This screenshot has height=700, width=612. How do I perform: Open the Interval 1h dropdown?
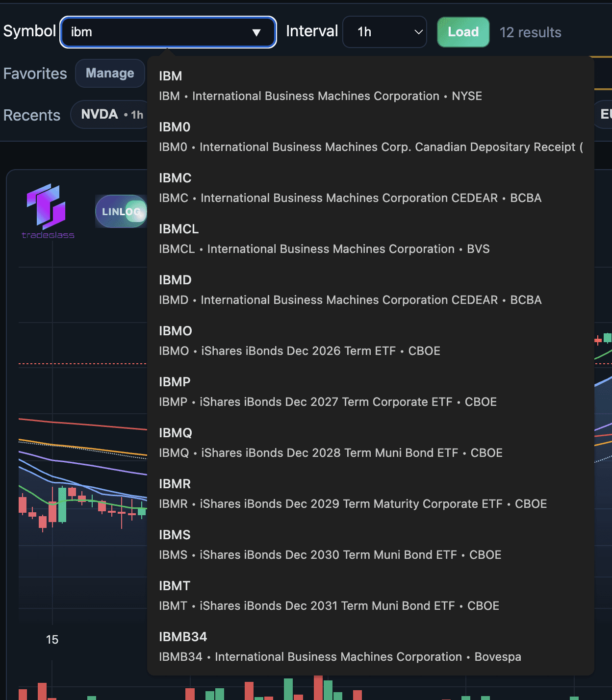coord(384,32)
